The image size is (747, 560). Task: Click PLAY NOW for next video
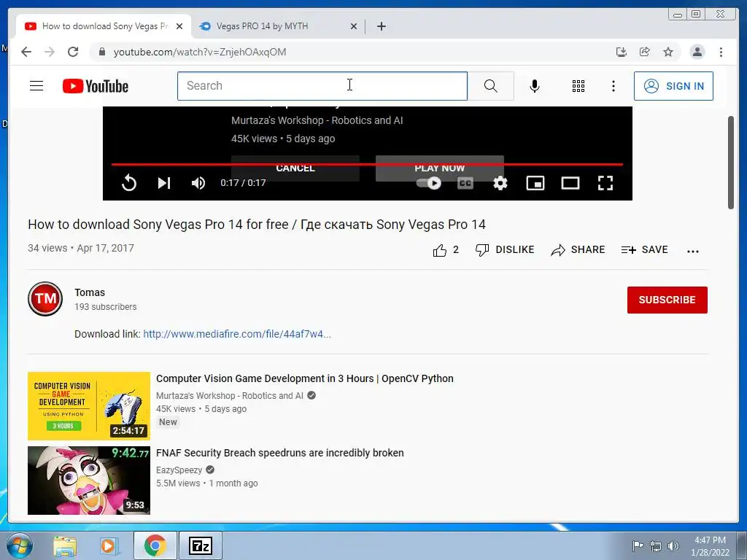click(440, 168)
